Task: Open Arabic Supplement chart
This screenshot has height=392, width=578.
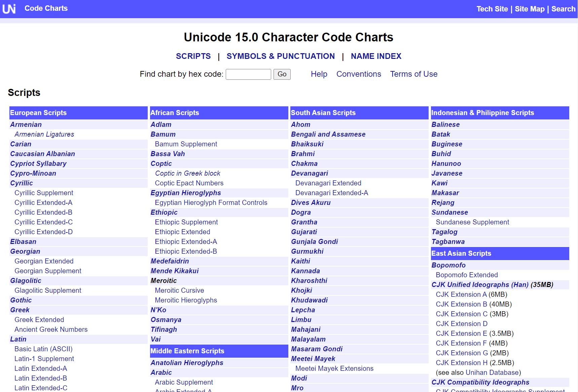Action: [184, 382]
